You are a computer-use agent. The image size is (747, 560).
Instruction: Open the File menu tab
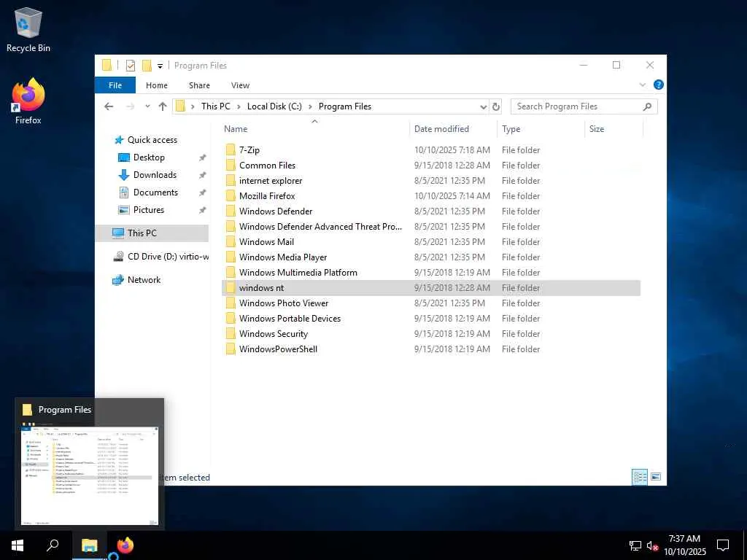coord(115,85)
